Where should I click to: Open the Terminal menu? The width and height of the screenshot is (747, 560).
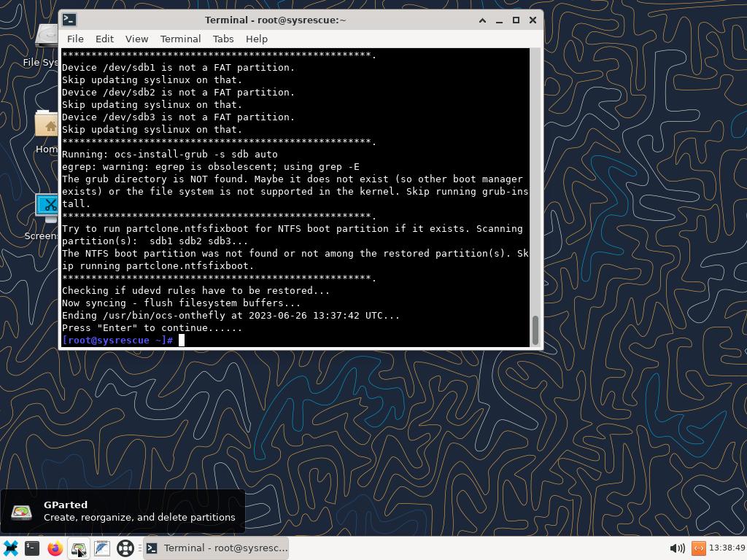(x=180, y=39)
